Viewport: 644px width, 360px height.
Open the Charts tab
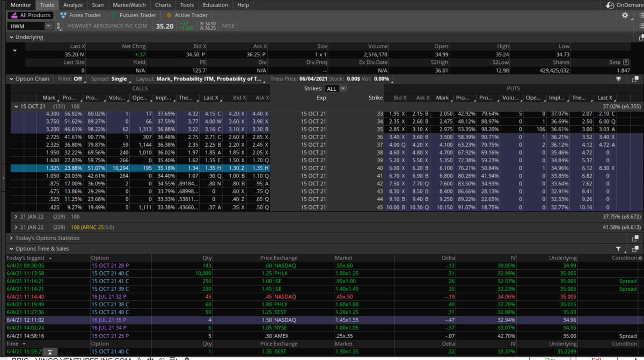(163, 5)
